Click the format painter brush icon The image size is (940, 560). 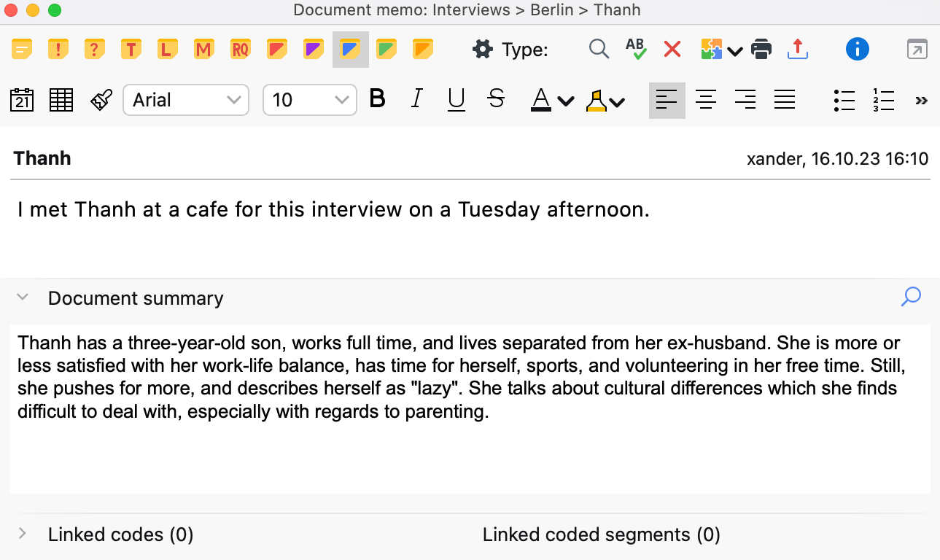(x=101, y=100)
